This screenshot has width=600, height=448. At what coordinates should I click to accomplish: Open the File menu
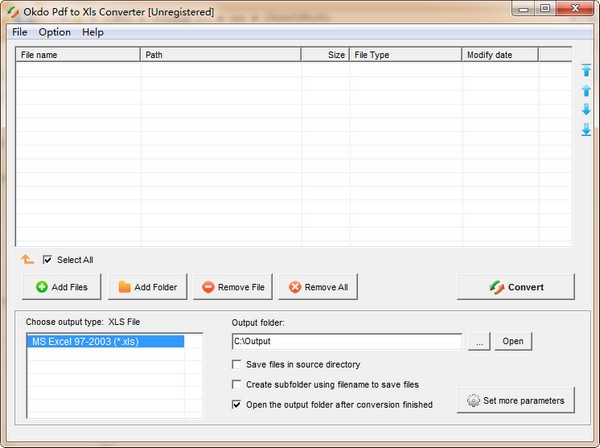click(x=20, y=32)
